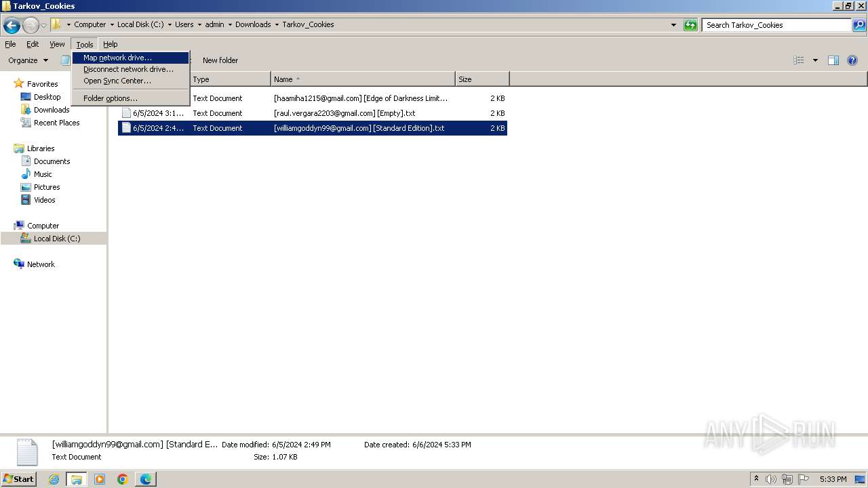Click Downloads in the address breadcrumb

pyautogui.click(x=253, y=24)
